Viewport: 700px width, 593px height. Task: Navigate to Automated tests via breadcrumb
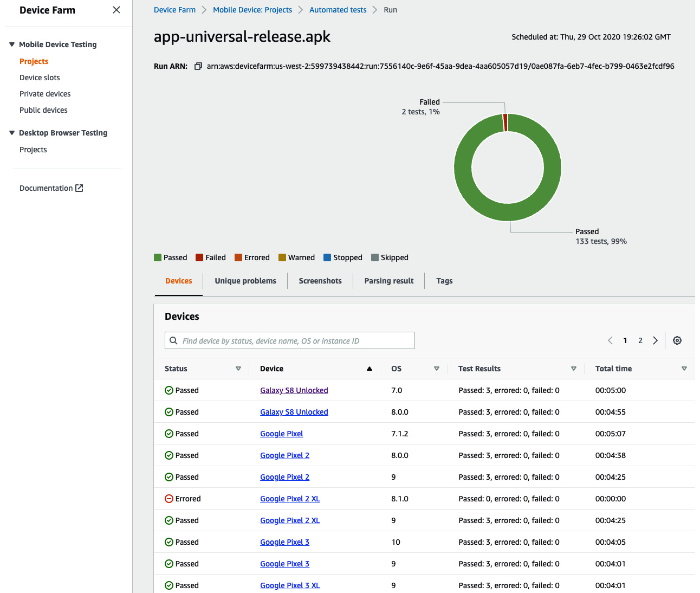pyautogui.click(x=338, y=9)
